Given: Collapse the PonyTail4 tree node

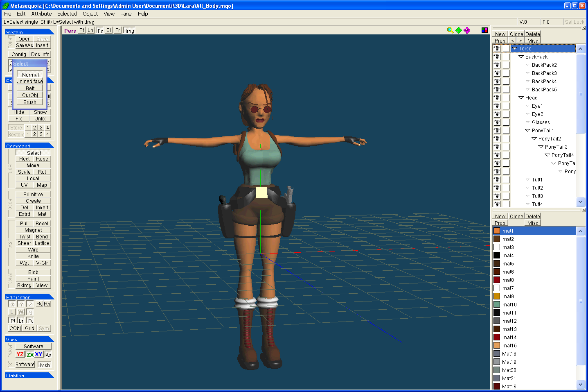Looking at the screenshot, I should 547,155.
